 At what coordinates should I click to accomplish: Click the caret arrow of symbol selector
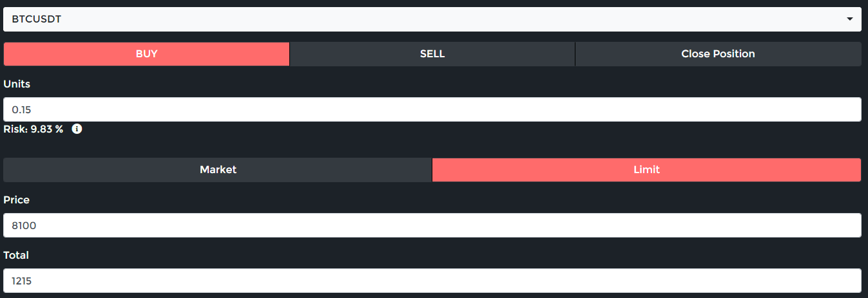849,19
